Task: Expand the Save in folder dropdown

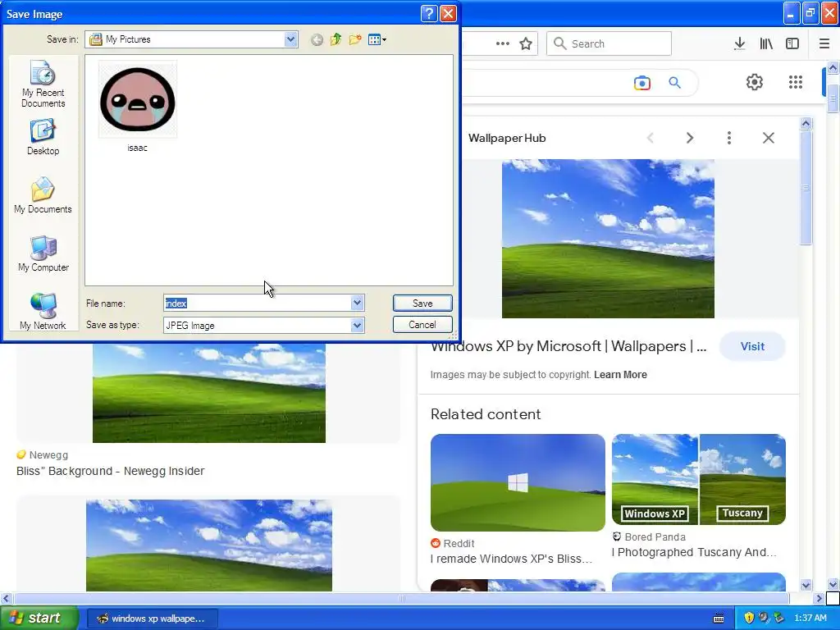Action: pyautogui.click(x=291, y=39)
